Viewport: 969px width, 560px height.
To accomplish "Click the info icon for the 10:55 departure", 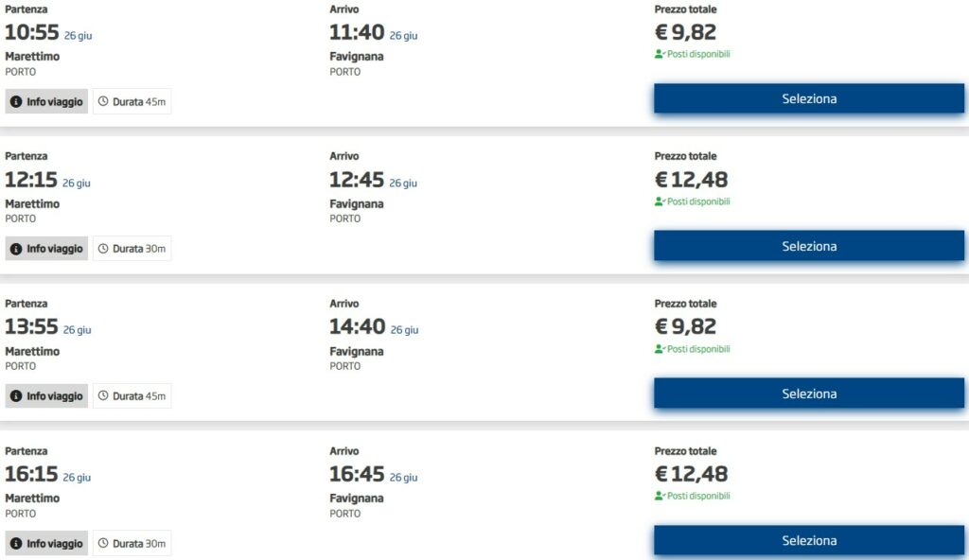I will click(16, 101).
